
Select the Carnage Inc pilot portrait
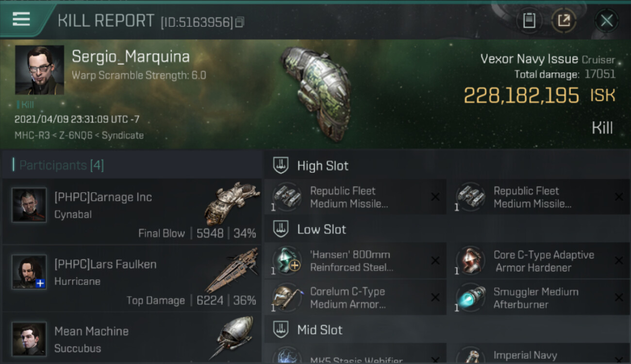(29, 205)
